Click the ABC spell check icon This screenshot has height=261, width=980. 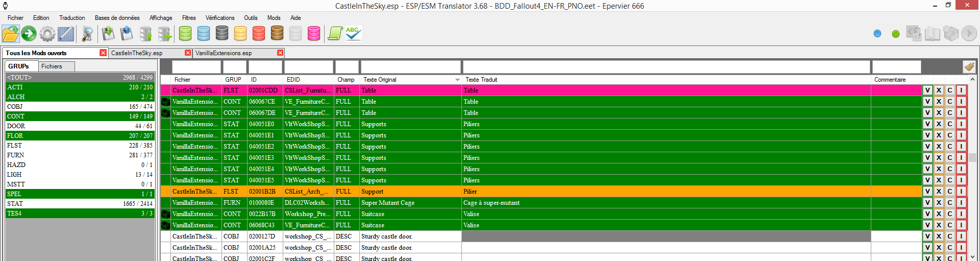coord(353,34)
